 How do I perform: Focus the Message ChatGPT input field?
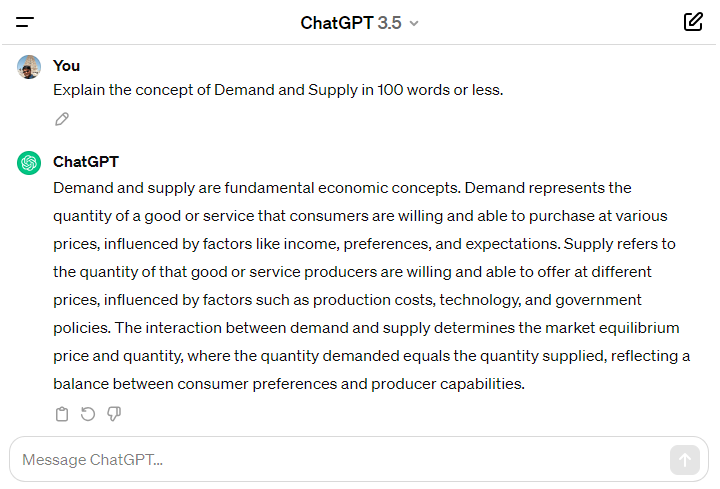(x=340, y=460)
